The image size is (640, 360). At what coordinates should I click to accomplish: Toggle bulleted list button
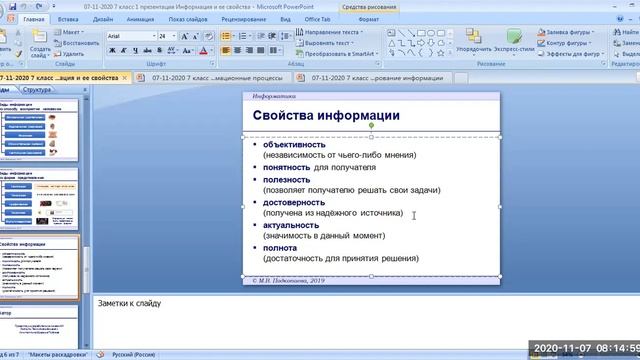[x=225, y=36]
